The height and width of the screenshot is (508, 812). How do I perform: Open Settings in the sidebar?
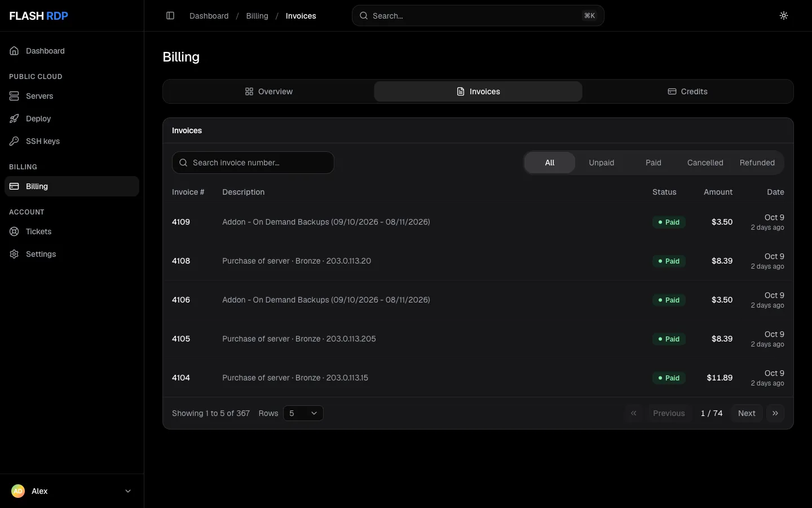[72, 254]
